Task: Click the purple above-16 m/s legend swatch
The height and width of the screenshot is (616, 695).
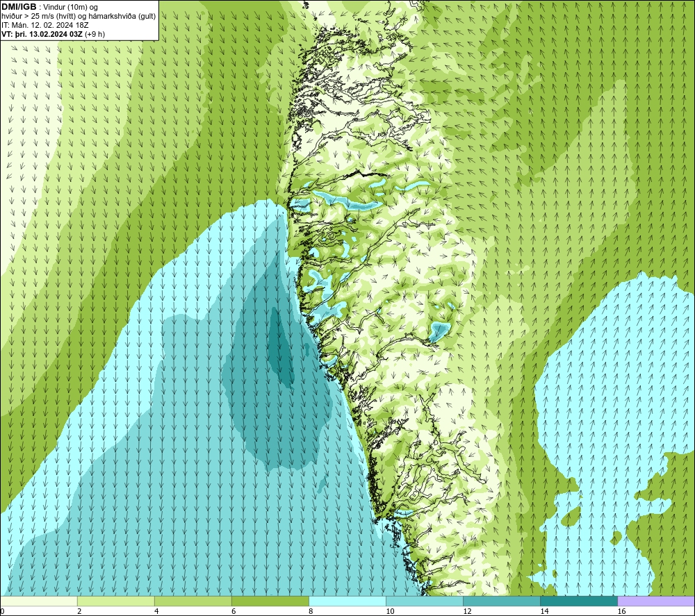Action: (x=656, y=601)
